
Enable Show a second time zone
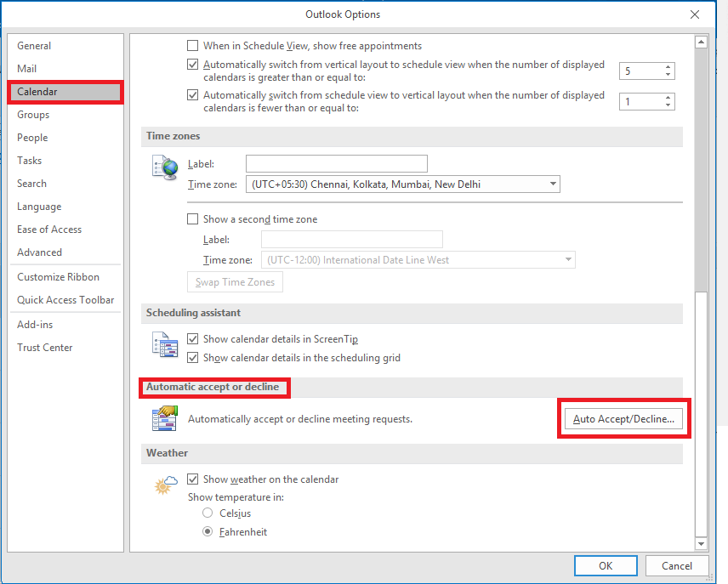point(193,218)
